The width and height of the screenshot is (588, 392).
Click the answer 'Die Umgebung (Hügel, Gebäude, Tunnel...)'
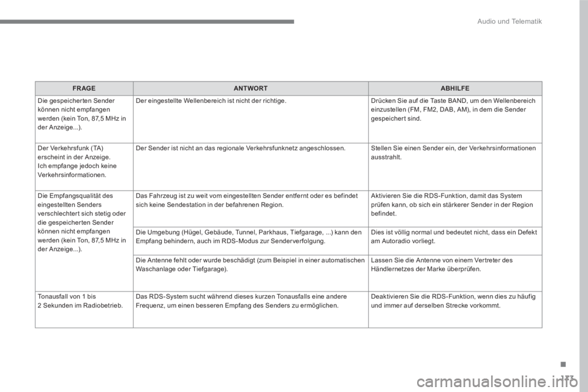coord(251,241)
